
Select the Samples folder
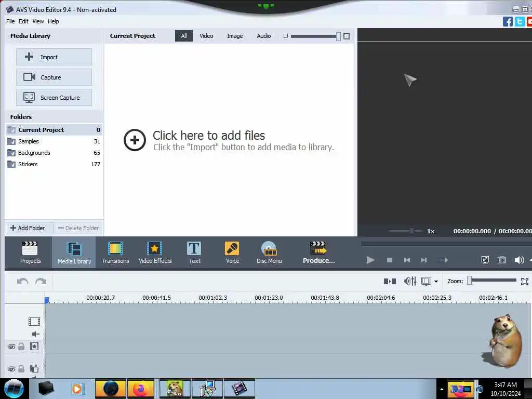[54, 141]
